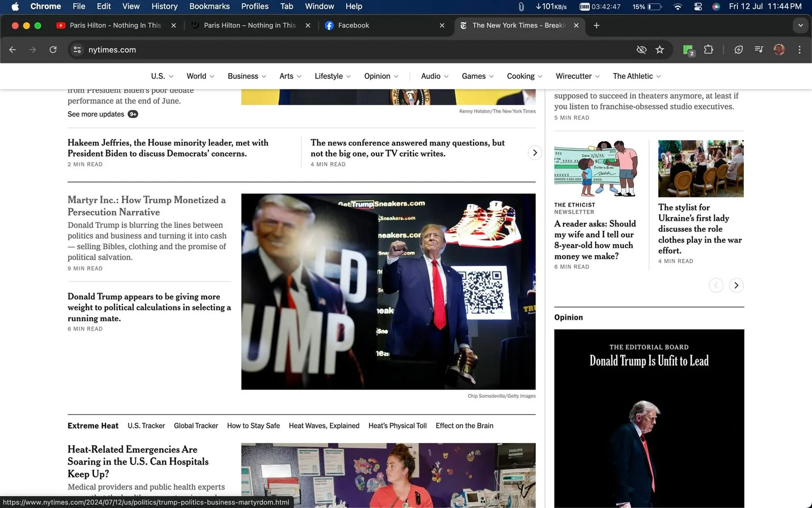The image size is (812, 508).
Task: Expand the Audio section dropdown
Action: (x=435, y=76)
